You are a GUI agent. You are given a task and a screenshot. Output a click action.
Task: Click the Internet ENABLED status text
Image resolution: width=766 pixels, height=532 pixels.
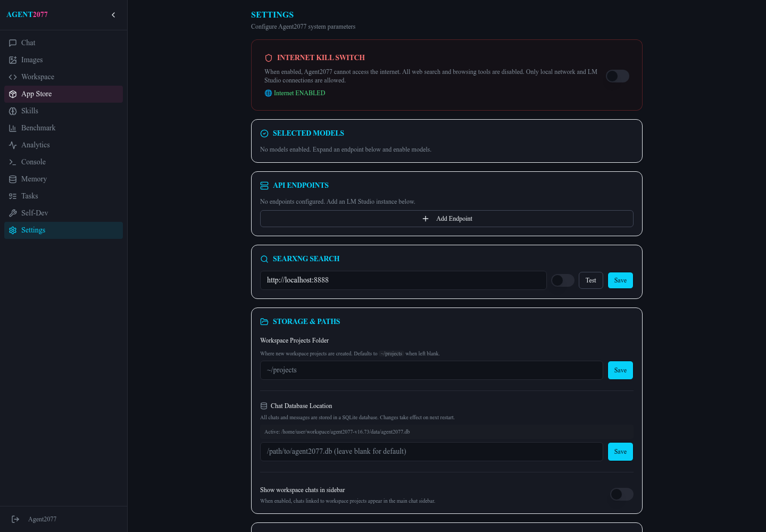click(299, 93)
